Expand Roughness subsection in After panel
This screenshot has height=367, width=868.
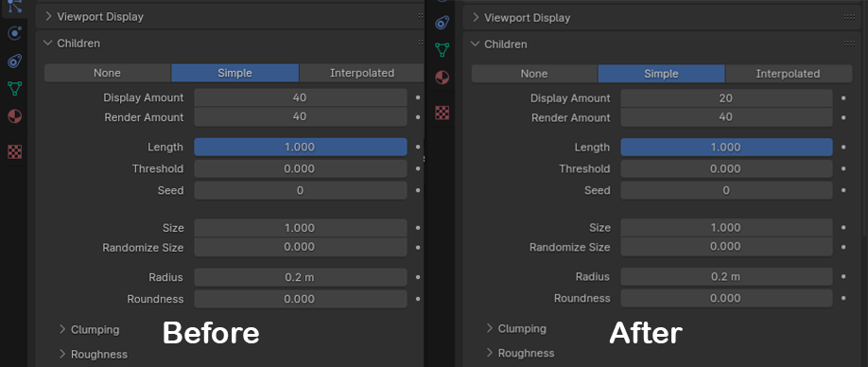click(490, 353)
